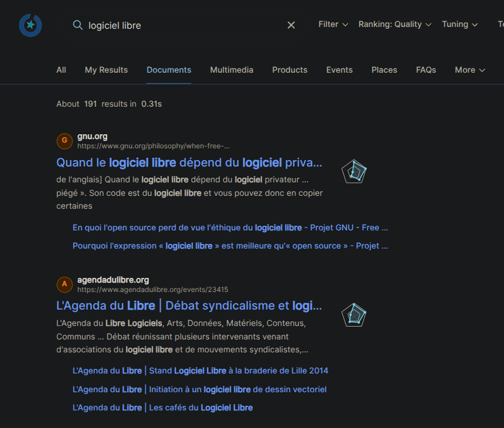
Task: Switch to the All tab
Action: [61, 70]
